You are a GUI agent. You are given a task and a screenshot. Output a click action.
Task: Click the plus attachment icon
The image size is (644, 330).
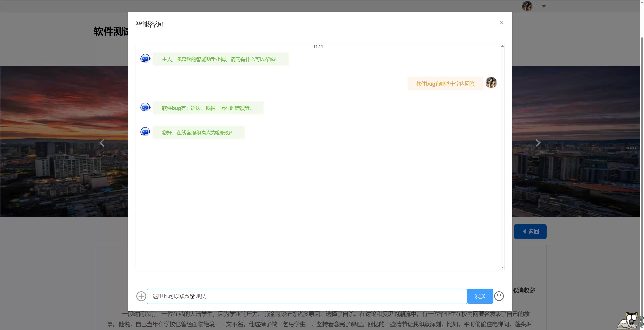(x=141, y=296)
